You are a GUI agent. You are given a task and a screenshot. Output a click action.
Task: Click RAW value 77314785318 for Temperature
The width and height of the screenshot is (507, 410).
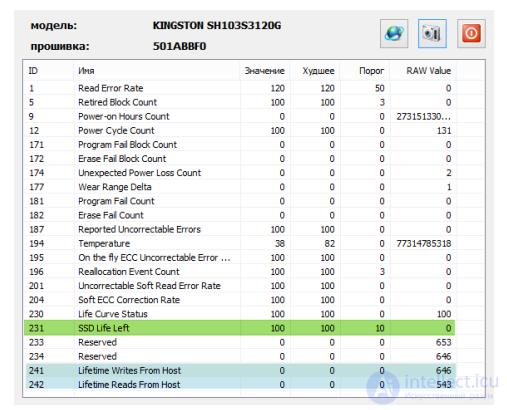click(x=424, y=244)
